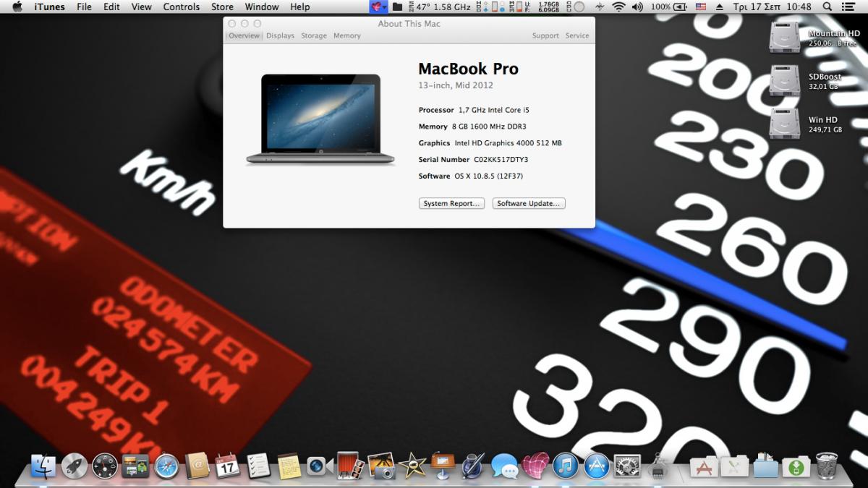This screenshot has height=488, width=868.
Task: Click the MacBook Pro laptop image
Action: (320, 119)
